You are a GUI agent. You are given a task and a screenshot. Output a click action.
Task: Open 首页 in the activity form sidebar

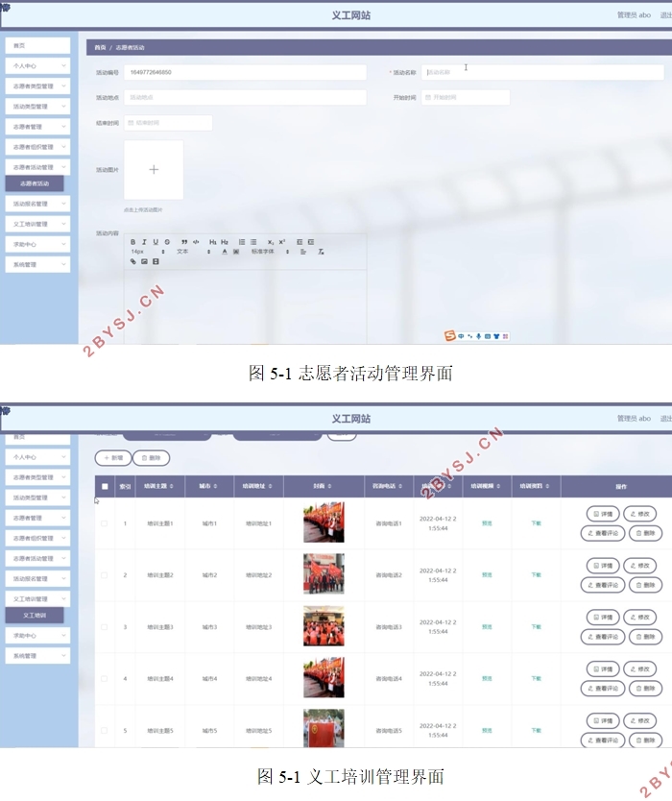[37, 45]
